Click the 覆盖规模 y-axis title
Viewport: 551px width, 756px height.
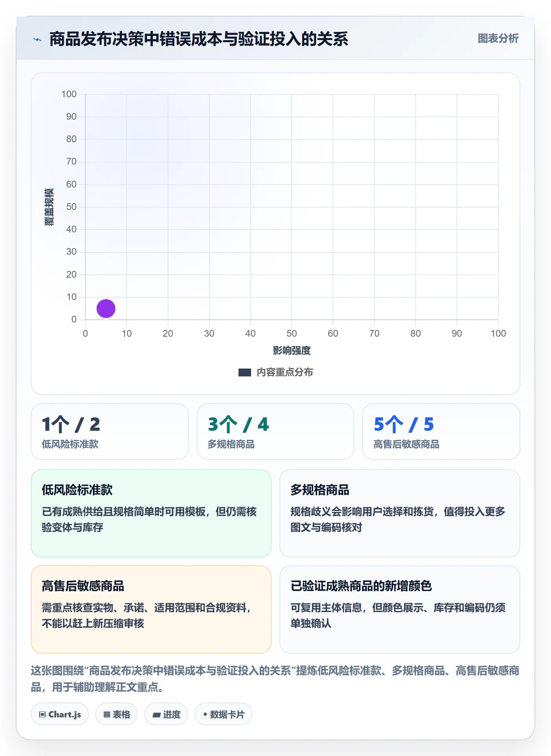pos(49,207)
